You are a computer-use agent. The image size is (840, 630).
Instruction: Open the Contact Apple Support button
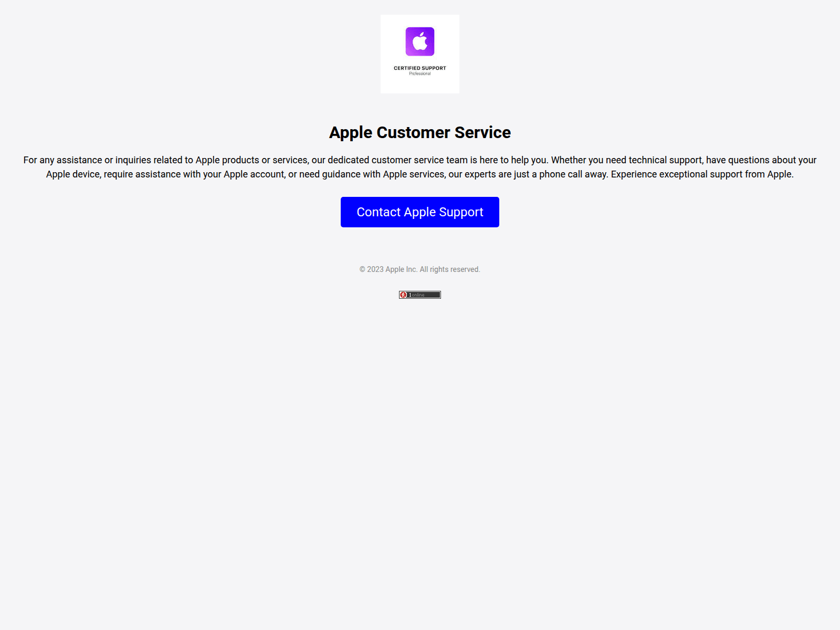coord(420,212)
